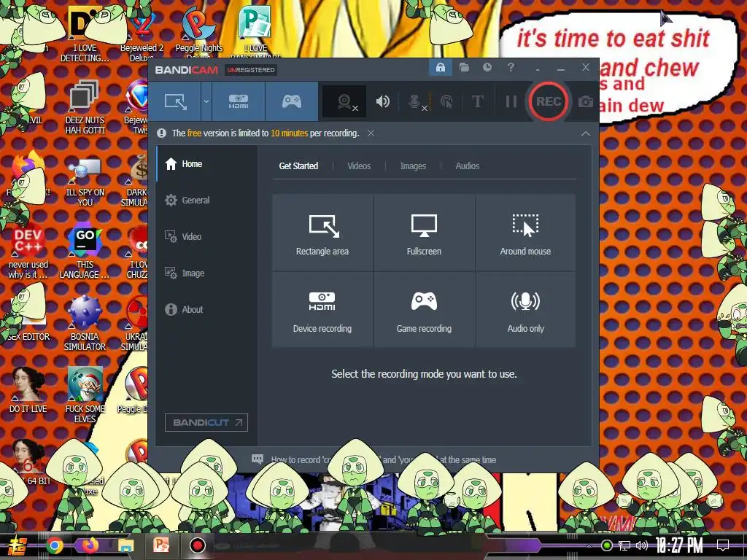Select the 'DEEZ NUTS HAH GOTTI' desktop icon

tap(85, 108)
